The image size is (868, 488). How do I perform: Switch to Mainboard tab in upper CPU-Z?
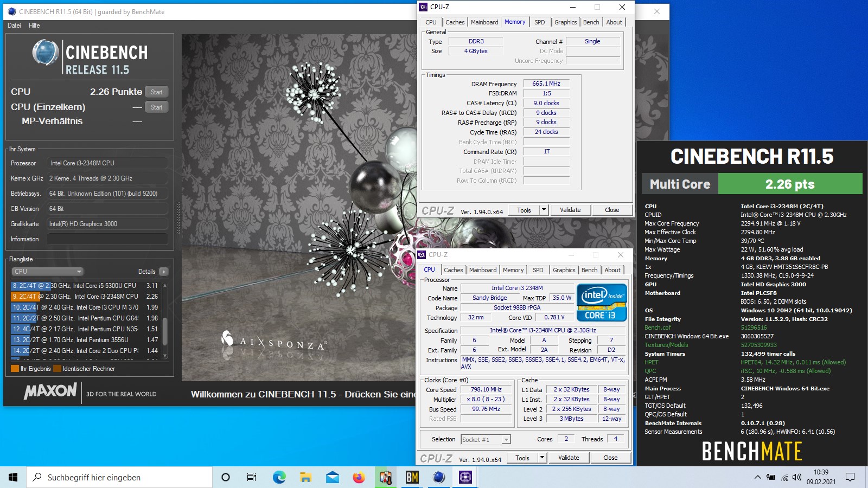(484, 22)
